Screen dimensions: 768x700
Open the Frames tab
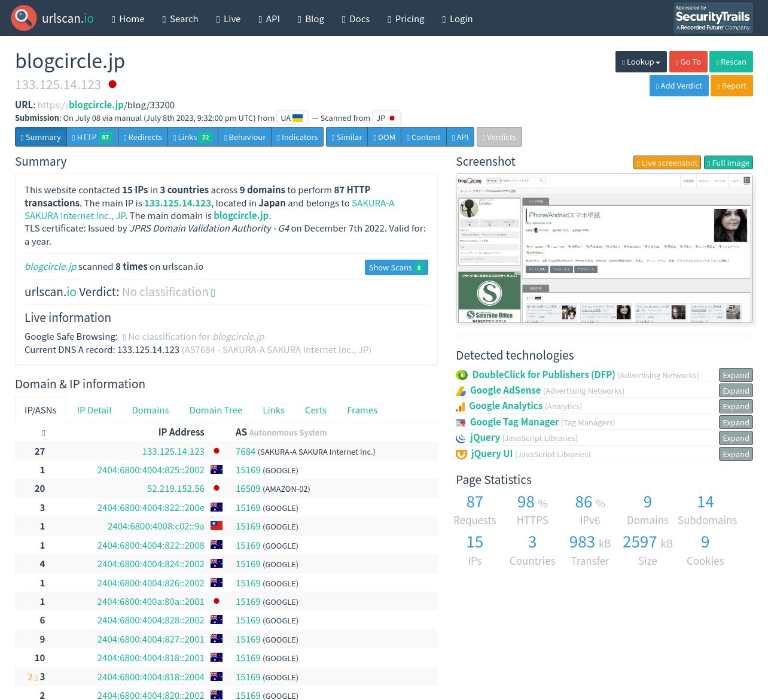362,410
